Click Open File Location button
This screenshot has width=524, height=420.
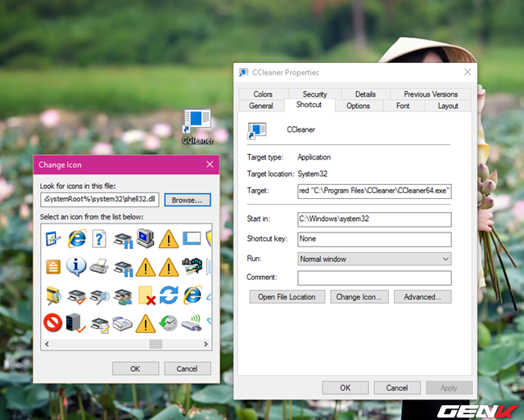287,296
